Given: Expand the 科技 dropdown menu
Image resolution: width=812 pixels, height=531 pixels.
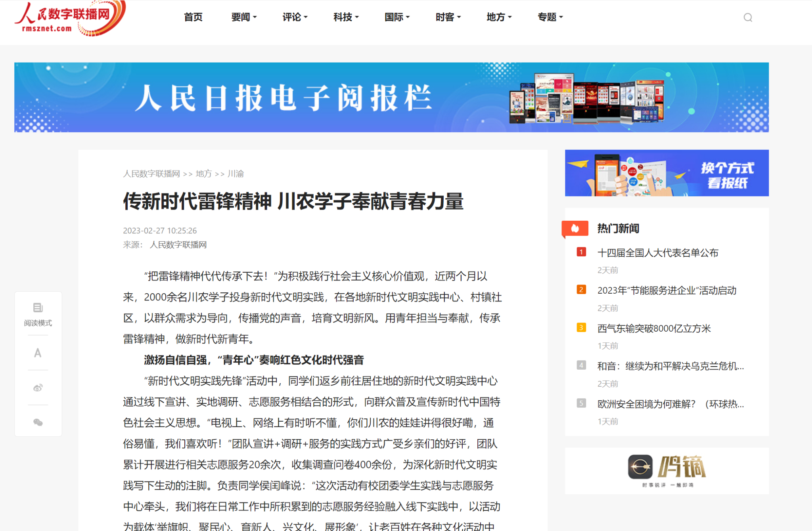Looking at the screenshot, I should pyautogui.click(x=346, y=17).
